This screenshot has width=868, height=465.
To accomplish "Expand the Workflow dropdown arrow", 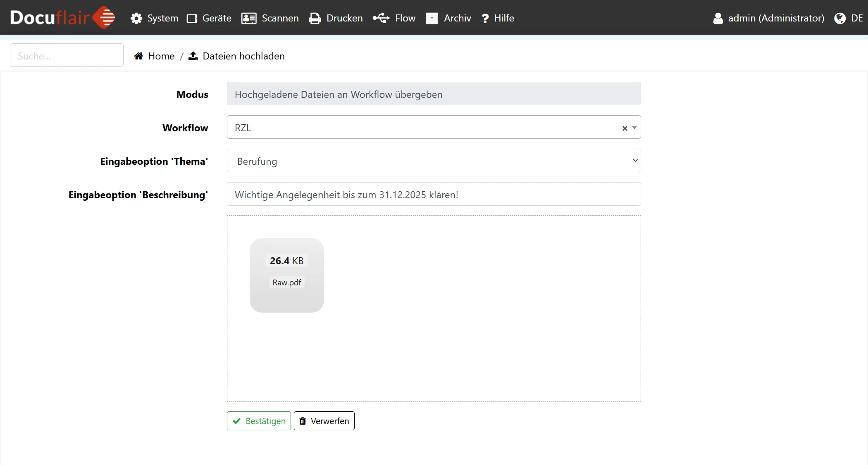I will coord(634,128).
